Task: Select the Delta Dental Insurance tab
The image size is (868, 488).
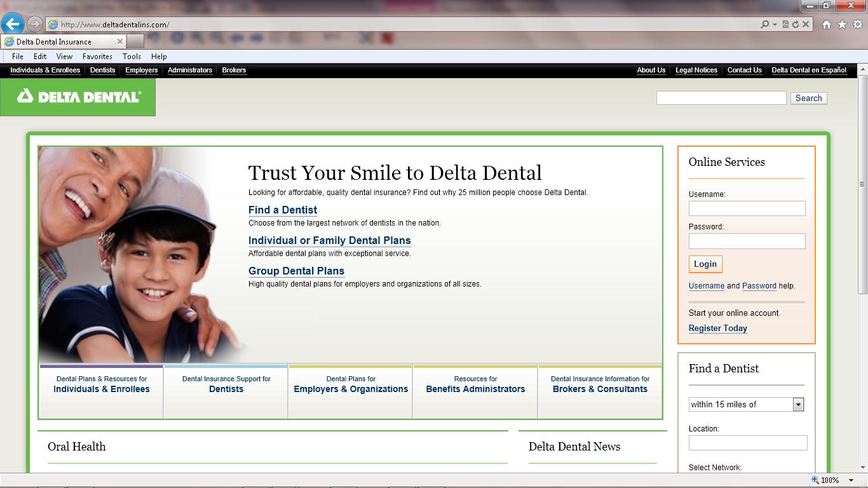Action: pyautogui.click(x=62, y=41)
